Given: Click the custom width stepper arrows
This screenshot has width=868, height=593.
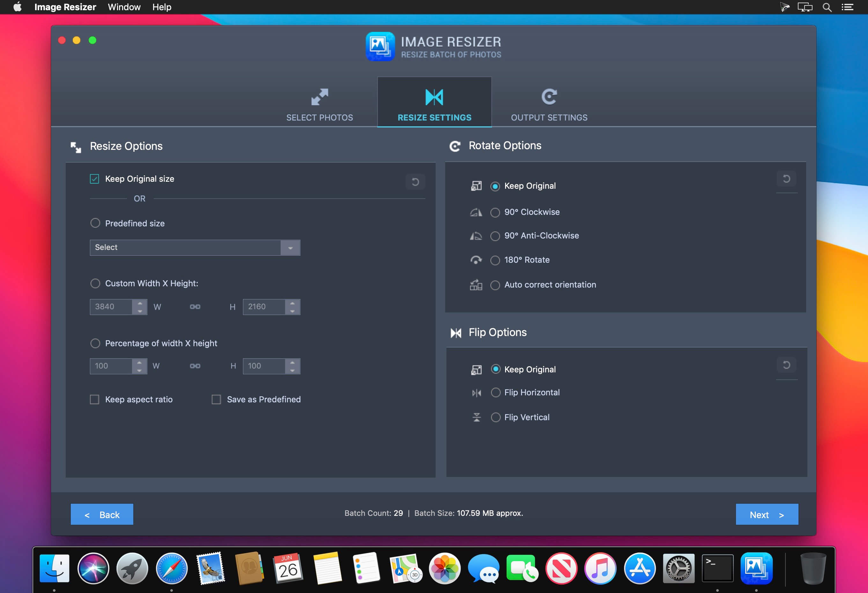Looking at the screenshot, I should click(140, 307).
